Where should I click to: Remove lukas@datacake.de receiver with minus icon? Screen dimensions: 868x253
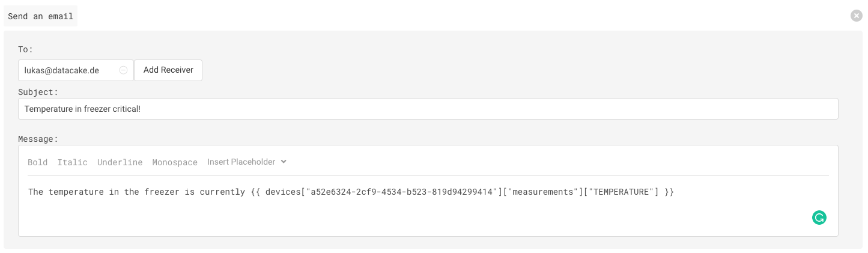point(123,70)
